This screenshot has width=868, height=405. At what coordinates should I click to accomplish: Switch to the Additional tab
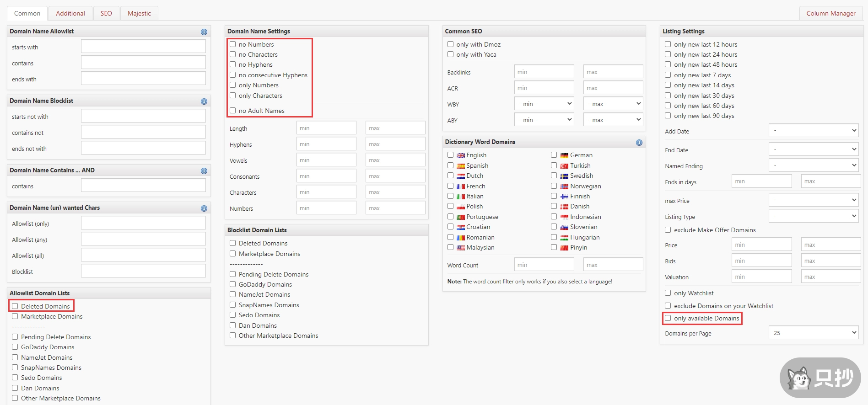click(x=70, y=13)
